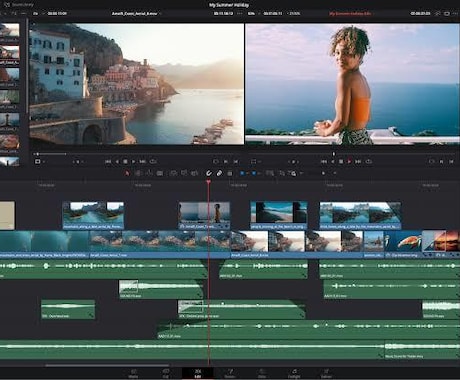Toggle the Position Lock icon
The width and height of the screenshot is (460, 380).
pyautogui.click(x=230, y=173)
